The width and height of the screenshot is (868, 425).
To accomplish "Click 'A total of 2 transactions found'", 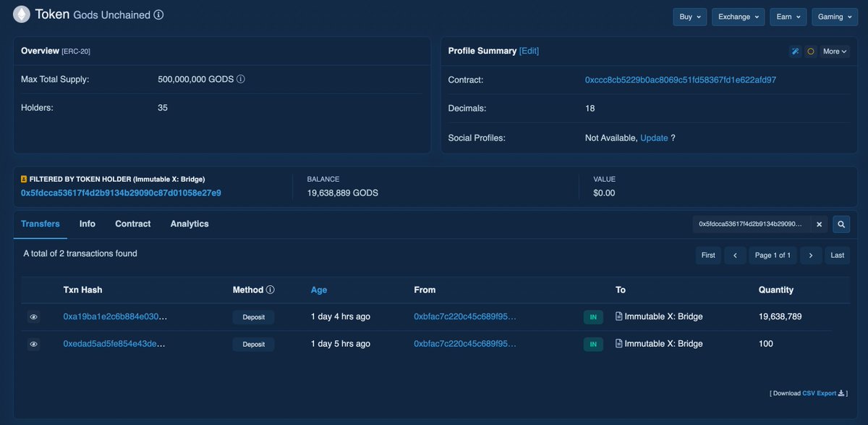I will (80, 253).
